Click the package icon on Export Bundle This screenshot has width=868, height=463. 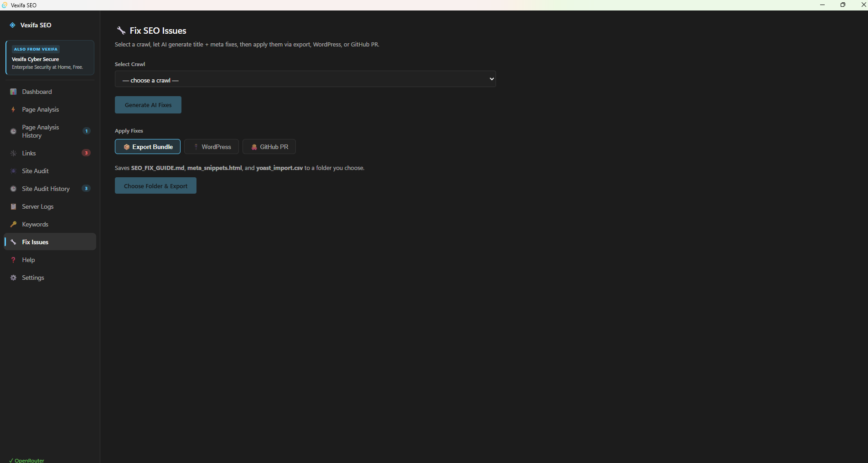pyautogui.click(x=127, y=147)
